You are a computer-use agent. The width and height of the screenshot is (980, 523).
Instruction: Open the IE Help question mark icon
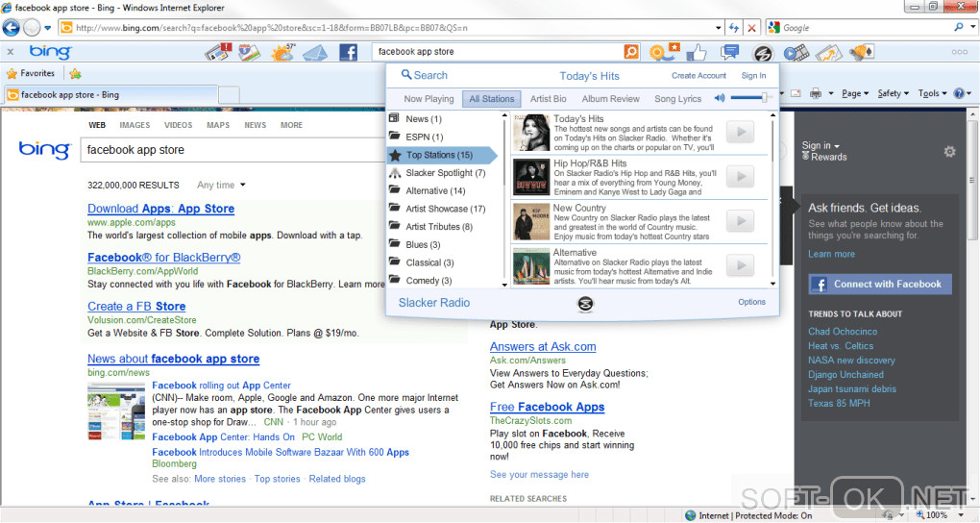click(959, 93)
